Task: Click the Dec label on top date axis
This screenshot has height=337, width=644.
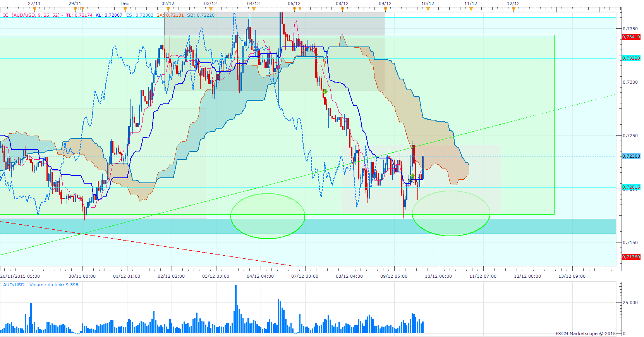Action: pyautogui.click(x=125, y=3)
